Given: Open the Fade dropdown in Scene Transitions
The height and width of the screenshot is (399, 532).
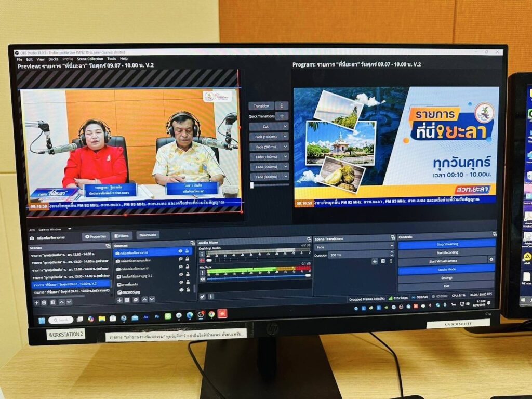Looking at the screenshot, I should click(355, 247).
